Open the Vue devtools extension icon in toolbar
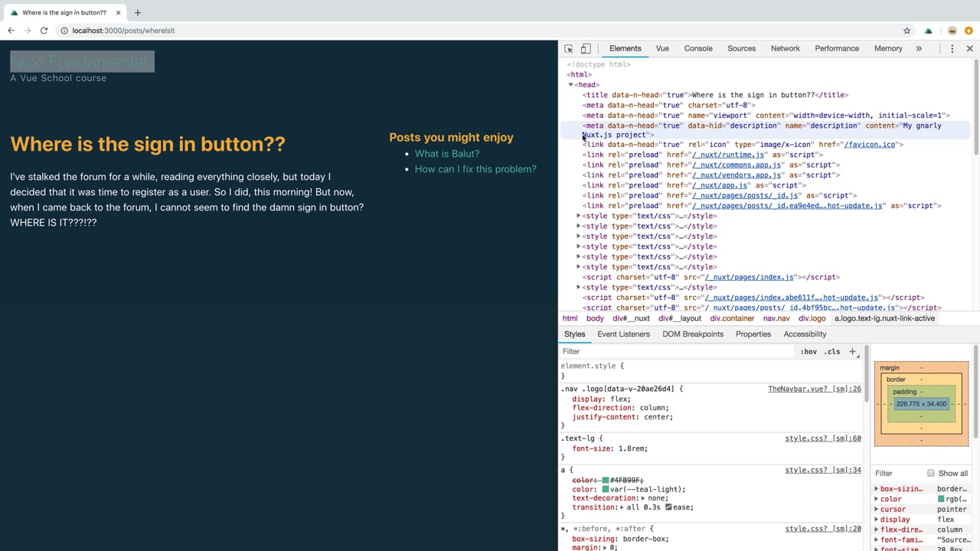The height and width of the screenshot is (551, 980). click(929, 31)
